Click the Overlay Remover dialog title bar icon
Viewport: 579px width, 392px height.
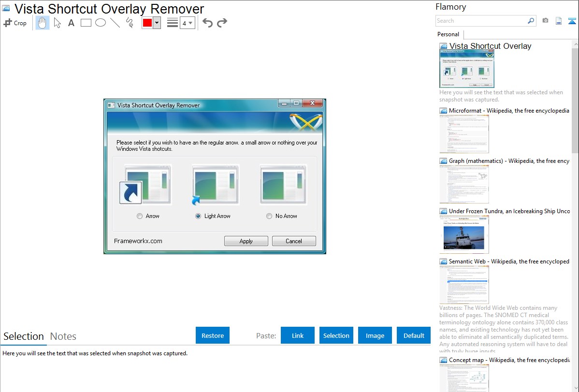pyautogui.click(x=111, y=105)
